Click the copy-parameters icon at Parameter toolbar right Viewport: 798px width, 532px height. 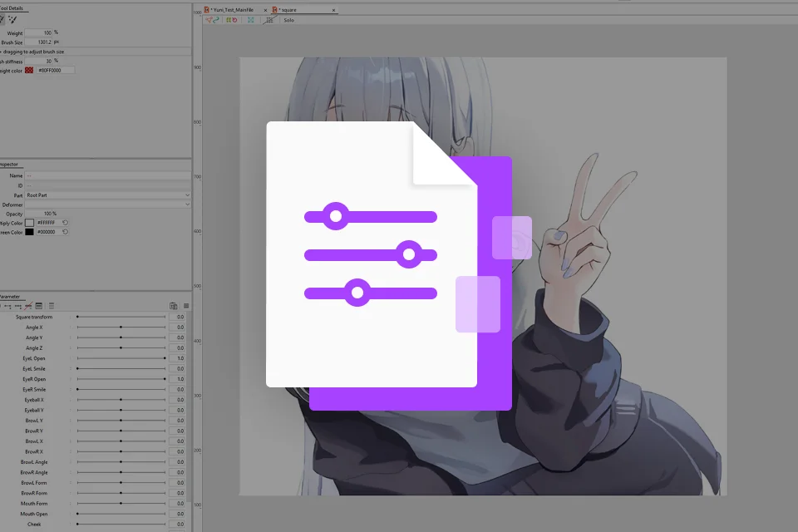(x=174, y=306)
